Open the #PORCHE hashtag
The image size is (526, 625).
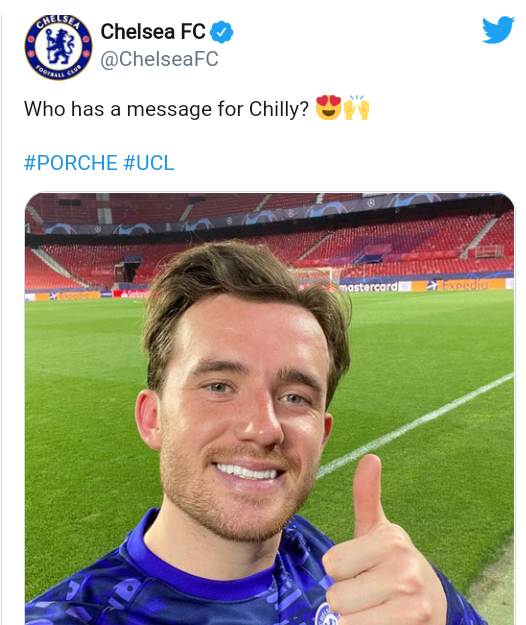[71, 163]
